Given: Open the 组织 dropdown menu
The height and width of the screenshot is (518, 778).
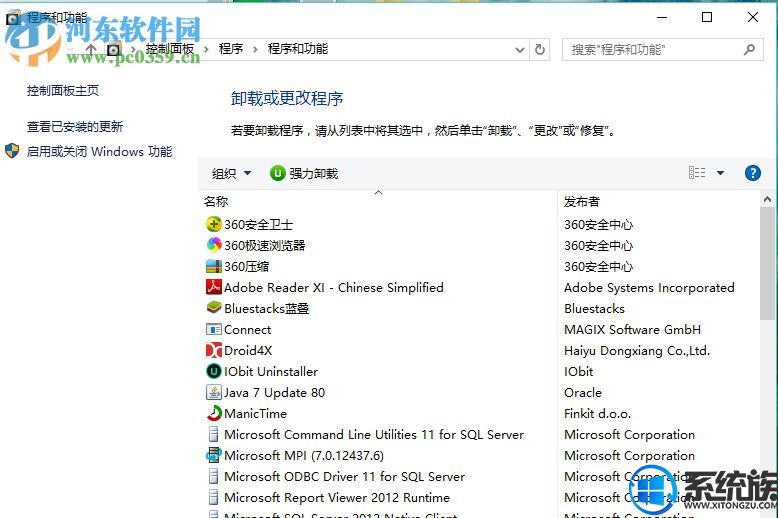Looking at the screenshot, I should pyautogui.click(x=231, y=173).
